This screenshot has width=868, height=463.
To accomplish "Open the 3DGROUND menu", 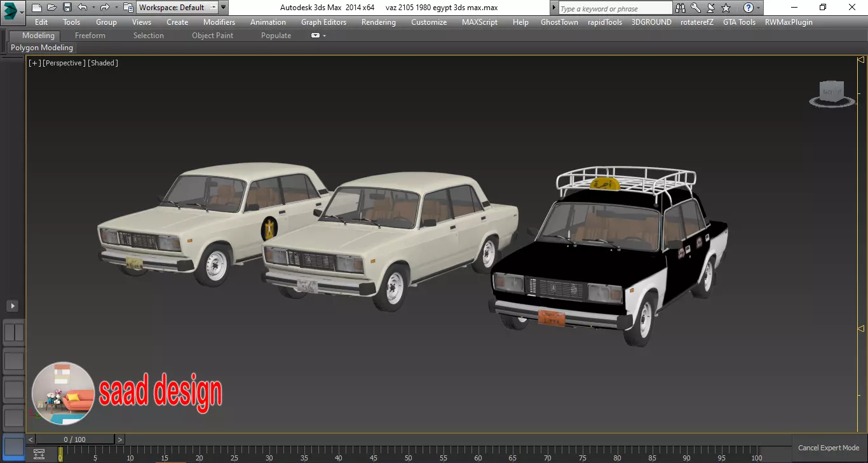I will tap(651, 22).
